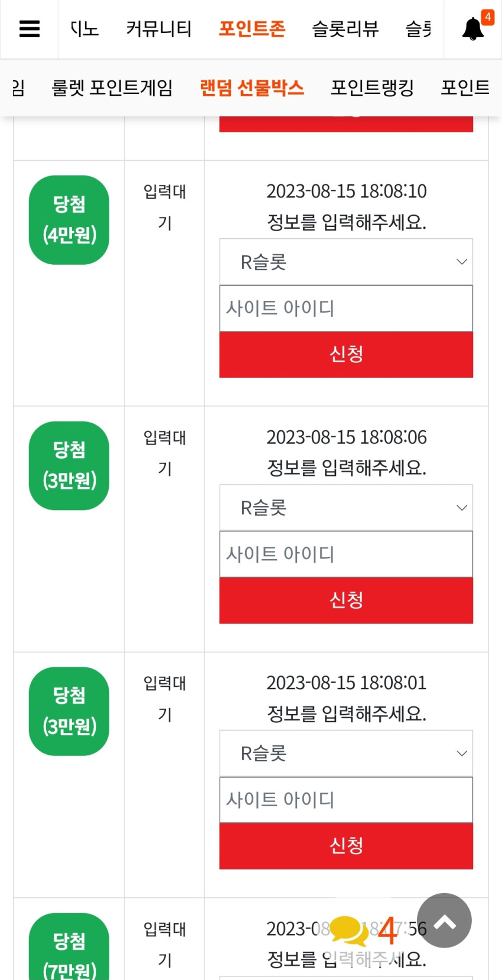The image size is (502, 980).
Task: Open the orange chat bubble icon
Action: pyautogui.click(x=348, y=930)
